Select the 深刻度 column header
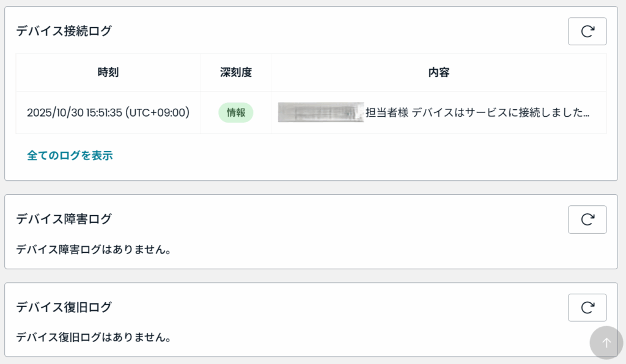The height and width of the screenshot is (364, 626). click(x=236, y=72)
